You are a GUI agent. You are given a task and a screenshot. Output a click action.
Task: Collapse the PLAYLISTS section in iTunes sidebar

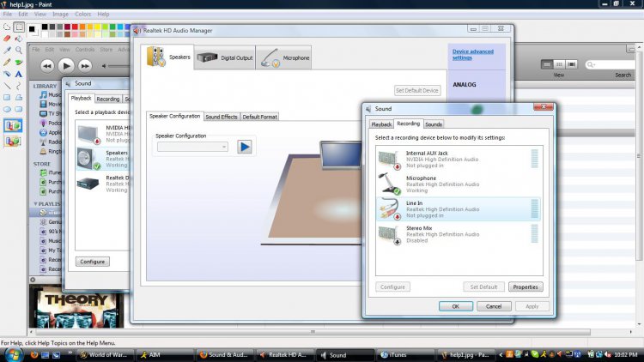[x=35, y=204]
